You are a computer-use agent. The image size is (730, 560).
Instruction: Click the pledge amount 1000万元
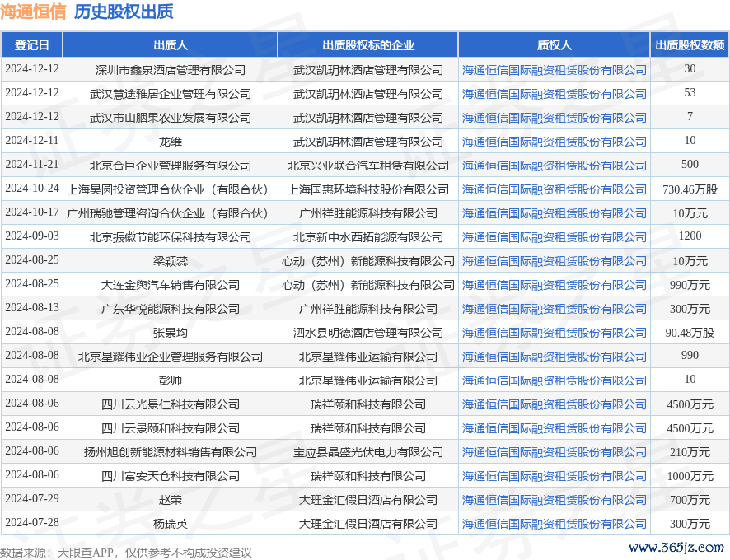tap(690, 476)
